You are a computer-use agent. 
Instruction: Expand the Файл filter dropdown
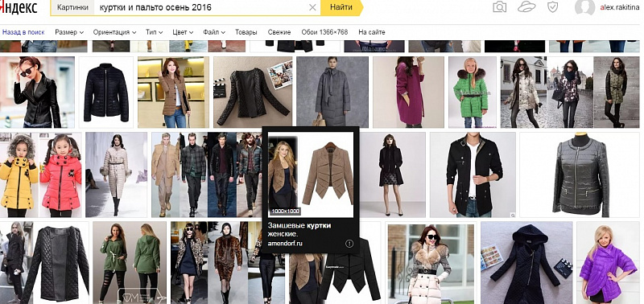pyautogui.click(x=214, y=32)
